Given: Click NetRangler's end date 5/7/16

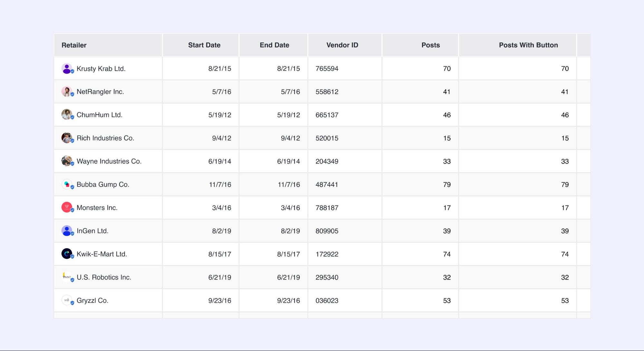Looking at the screenshot, I should (290, 92).
